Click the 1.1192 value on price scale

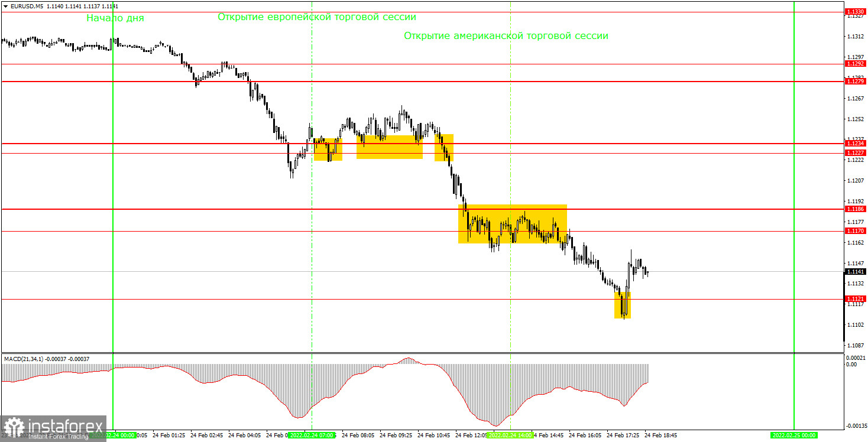pyautogui.click(x=854, y=201)
